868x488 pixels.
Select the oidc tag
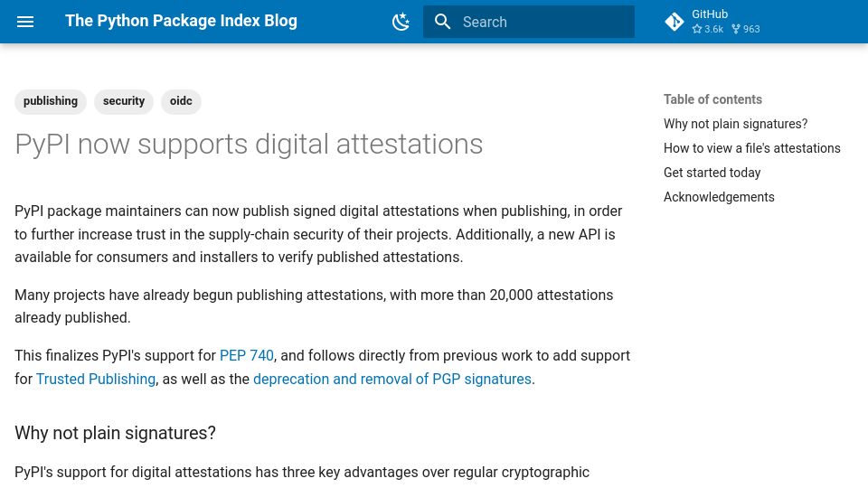point(181,101)
